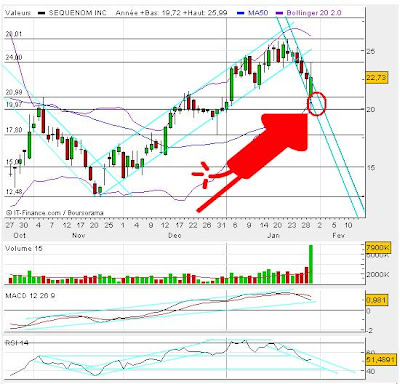Image resolution: width=400 pixels, height=384 pixels.
Task: Click the Dec month label on time axis
Action: [175, 235]
